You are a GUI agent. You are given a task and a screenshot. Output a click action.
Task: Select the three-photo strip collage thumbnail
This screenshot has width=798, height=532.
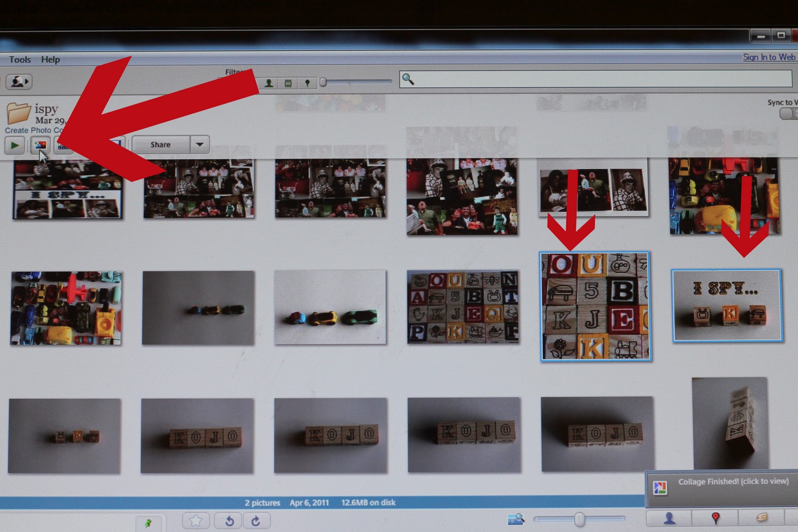click(x=594, y=188)
